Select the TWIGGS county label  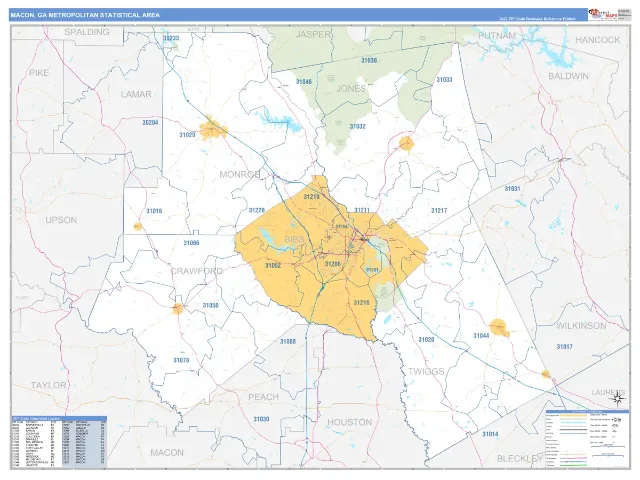pos(426,371)
